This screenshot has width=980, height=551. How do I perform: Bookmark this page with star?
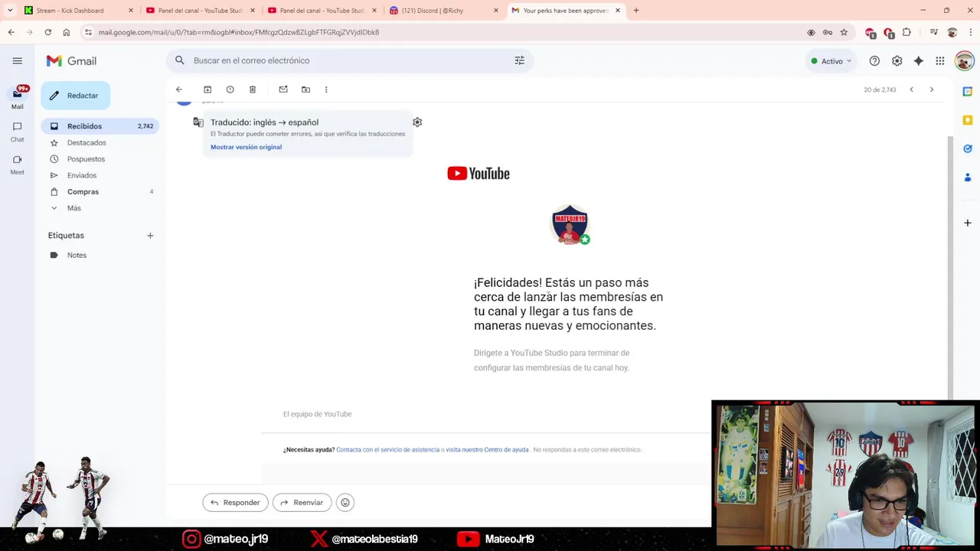[844, 32]
